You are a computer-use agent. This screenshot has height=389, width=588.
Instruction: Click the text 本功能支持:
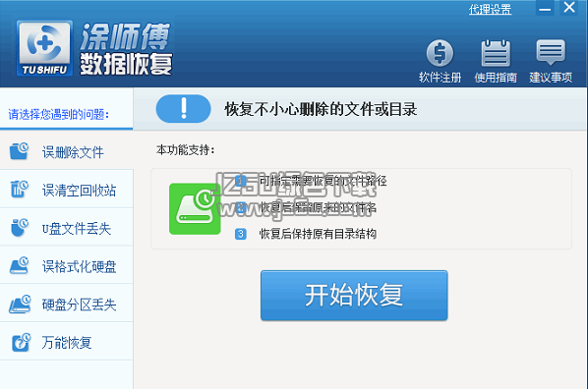186,150
